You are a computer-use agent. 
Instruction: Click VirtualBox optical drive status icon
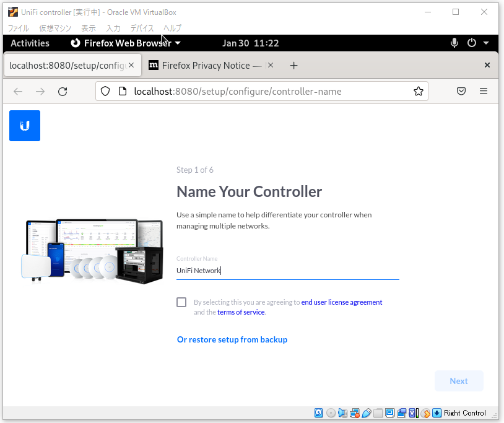point(331,412)
